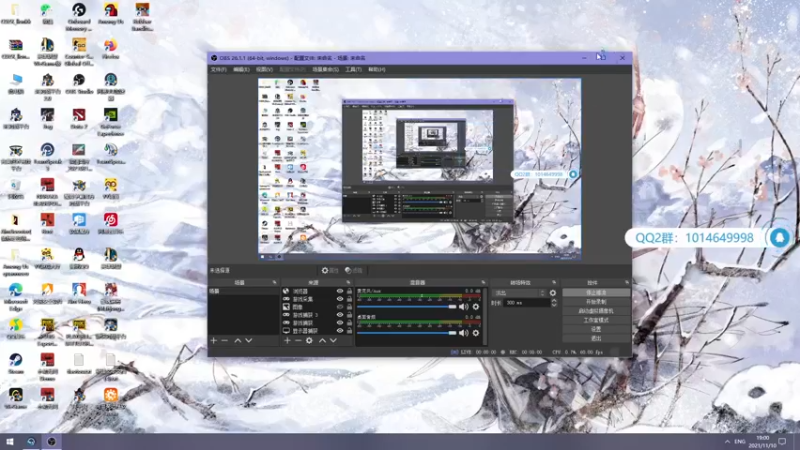This screenshot has width=800, height=450.
Task: Move the scene down in the Scenes panel
Action: (248, 340)
